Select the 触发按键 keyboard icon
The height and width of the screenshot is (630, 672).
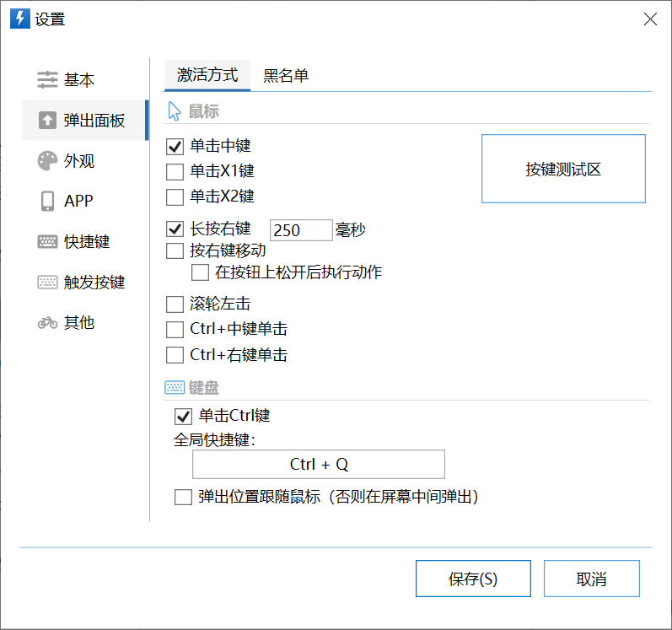[x=47, y=282]
